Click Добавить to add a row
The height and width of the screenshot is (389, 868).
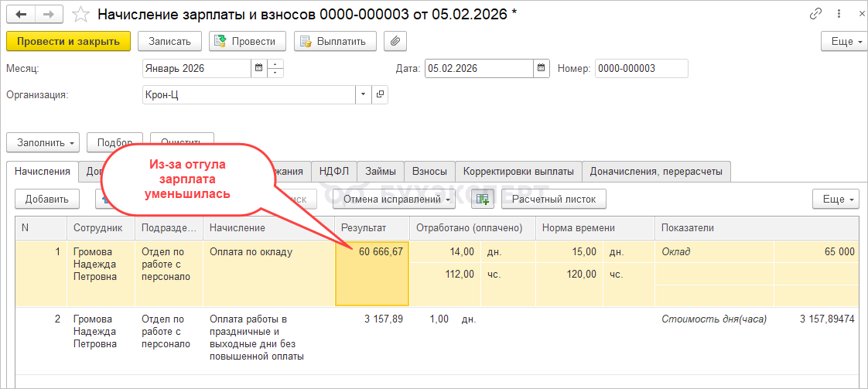47,200
